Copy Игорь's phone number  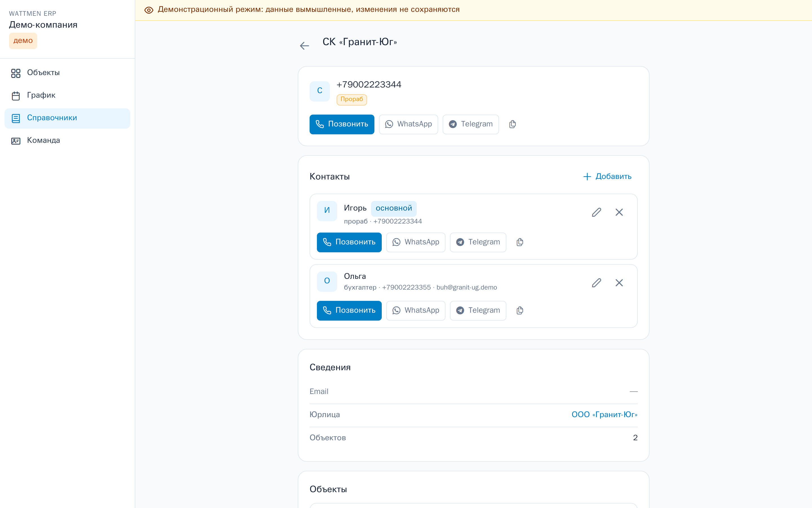click(520, 242)
